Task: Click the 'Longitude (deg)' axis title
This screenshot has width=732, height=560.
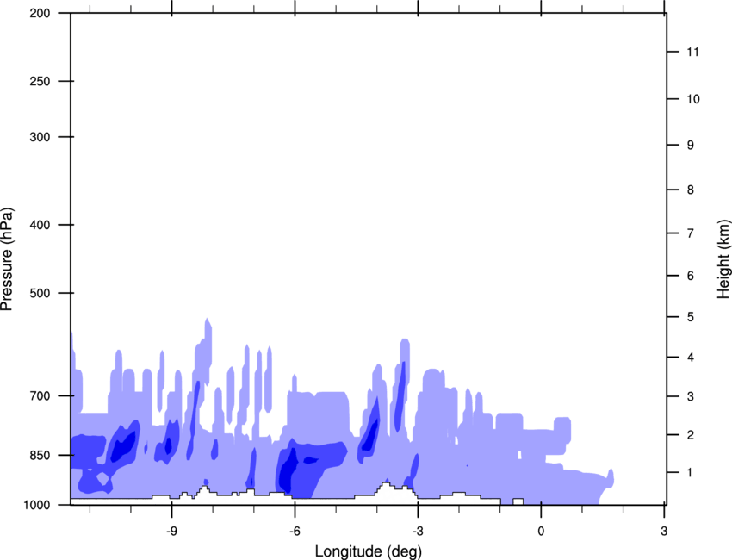Action: click(369, 551)
